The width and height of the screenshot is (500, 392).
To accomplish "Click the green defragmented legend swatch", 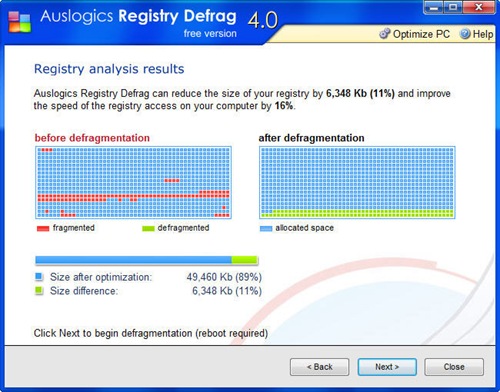I will tap(148, 228).
